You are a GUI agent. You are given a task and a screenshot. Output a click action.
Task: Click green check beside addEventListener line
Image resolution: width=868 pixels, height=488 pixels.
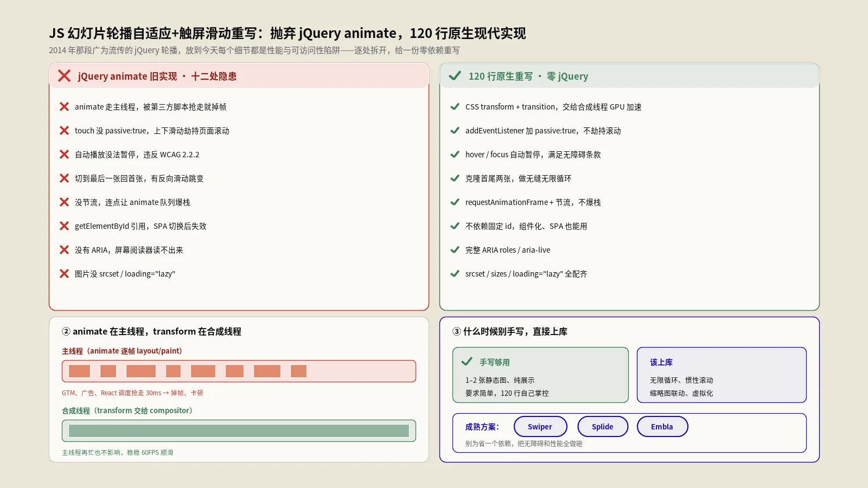455,131
